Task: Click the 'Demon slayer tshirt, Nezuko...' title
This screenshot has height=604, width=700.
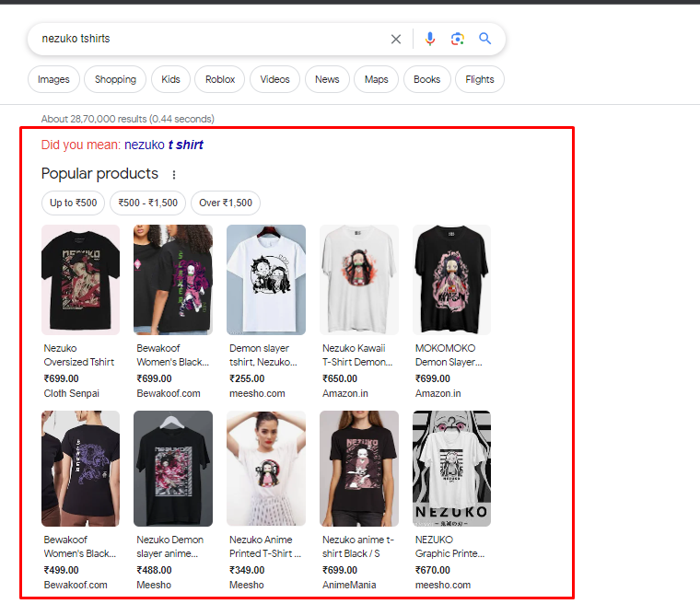Action: (x=263, y=354)
